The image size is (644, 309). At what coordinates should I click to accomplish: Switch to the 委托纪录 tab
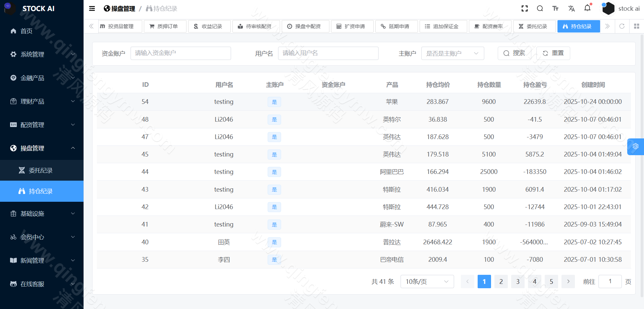click(534, 26)
